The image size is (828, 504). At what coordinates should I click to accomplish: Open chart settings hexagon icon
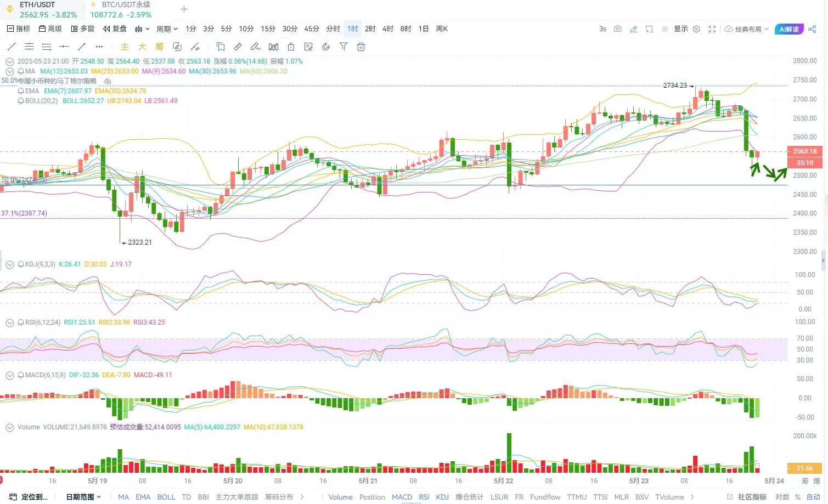coord(696,29)
